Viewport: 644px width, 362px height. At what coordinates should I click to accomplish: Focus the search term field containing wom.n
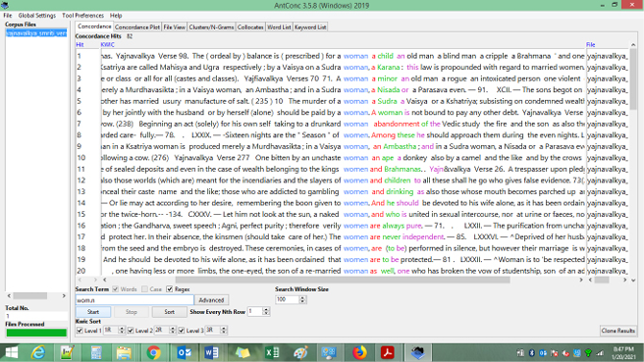[134, 300]
